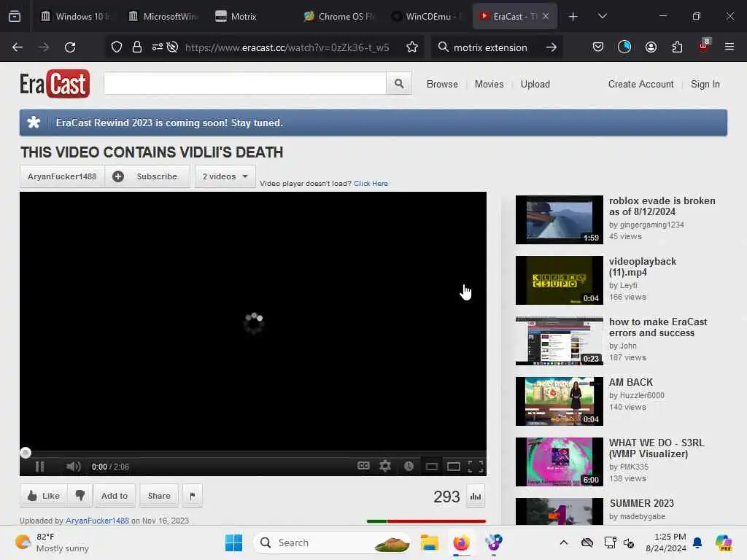Open the Firefox hamburger menu
The height and width of the screenshot is (560, 747).
(729, 47)
